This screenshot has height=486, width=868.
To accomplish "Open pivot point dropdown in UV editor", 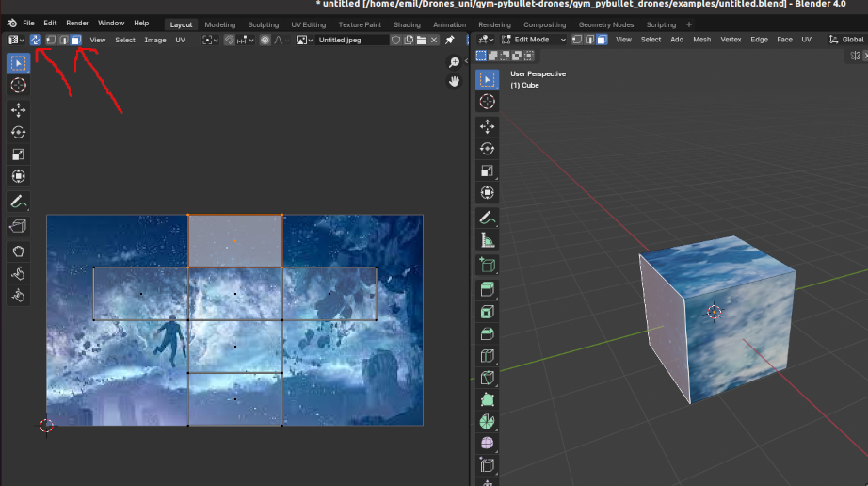I will pos(210,40).
